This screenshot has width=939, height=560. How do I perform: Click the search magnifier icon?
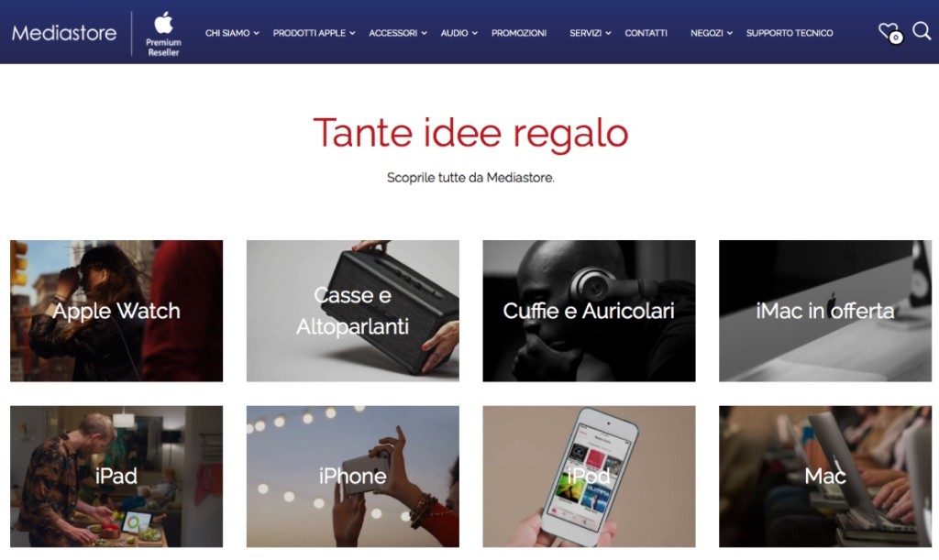922,30
